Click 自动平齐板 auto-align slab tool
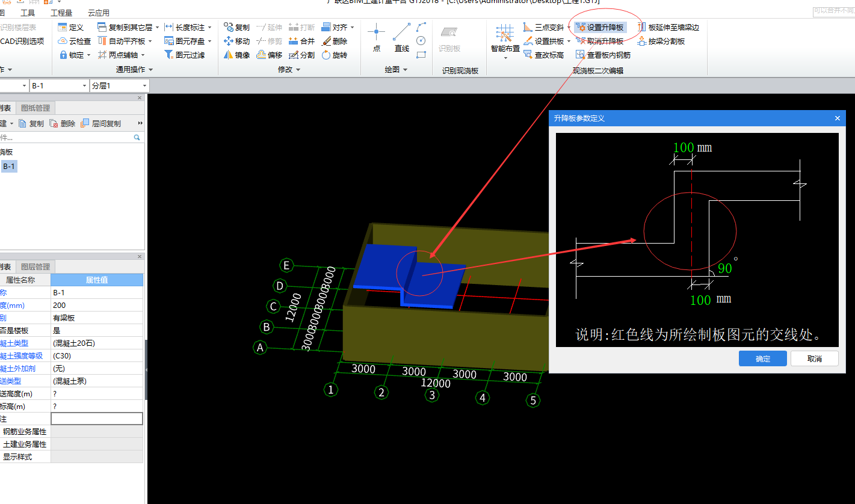Viewport: 855px width, 504px height. (x=121, y=41)
